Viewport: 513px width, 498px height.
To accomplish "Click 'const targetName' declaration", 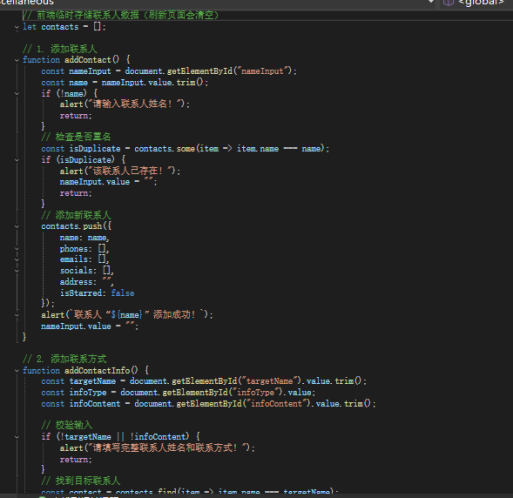I will tap(78, 381).
